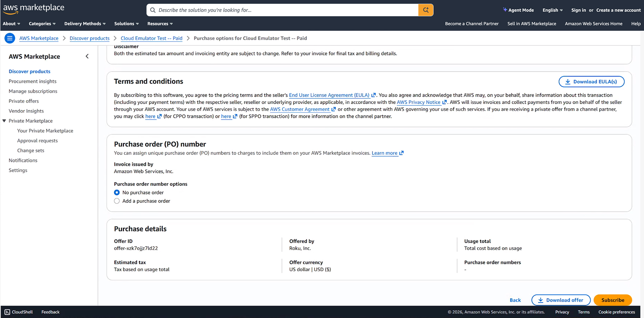Open Notifications in sidebar
The image size is (644, 318).
click(x=23, y=160)
